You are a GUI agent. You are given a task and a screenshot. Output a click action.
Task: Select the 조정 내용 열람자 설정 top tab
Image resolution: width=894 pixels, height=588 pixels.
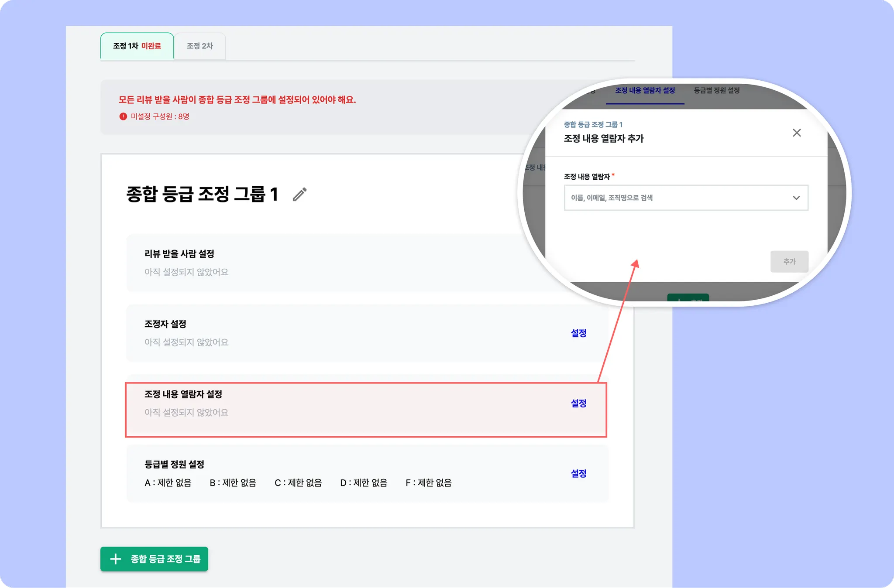645,91
